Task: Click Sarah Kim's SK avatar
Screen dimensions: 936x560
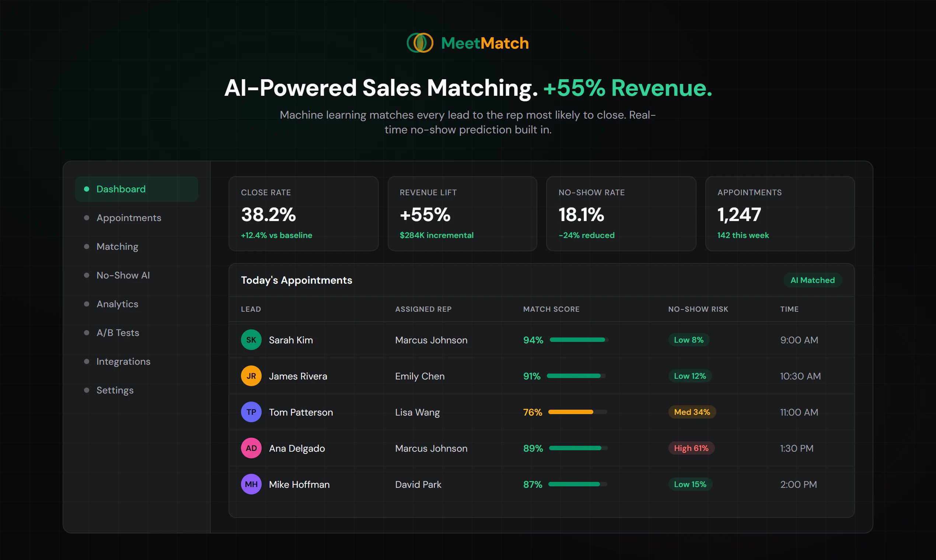Action: coord(251,340)
